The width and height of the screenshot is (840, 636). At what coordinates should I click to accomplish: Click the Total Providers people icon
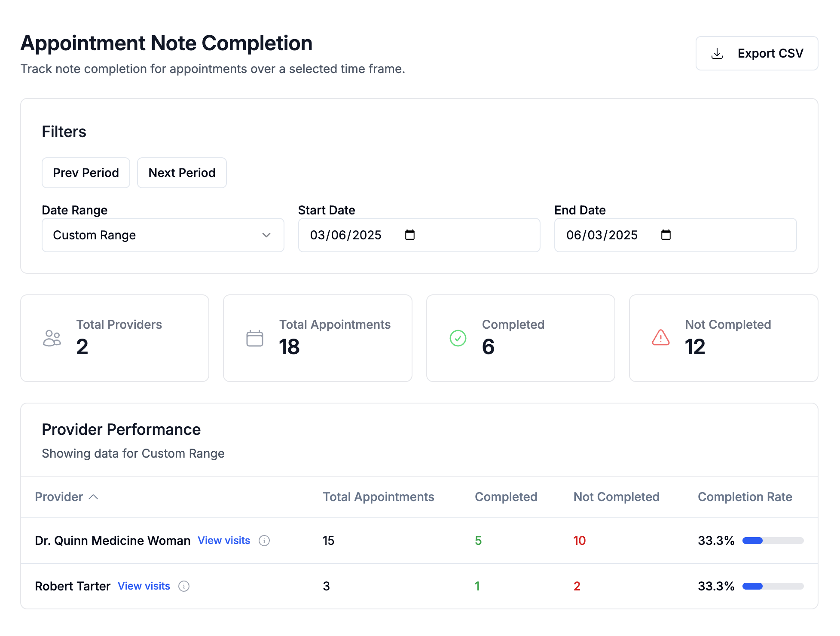[52, 338]
